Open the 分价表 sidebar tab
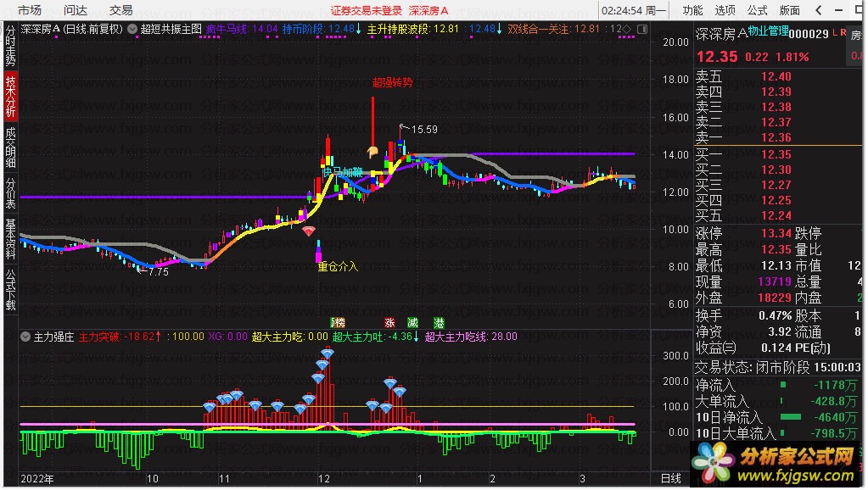 click(x=10, y=193)
